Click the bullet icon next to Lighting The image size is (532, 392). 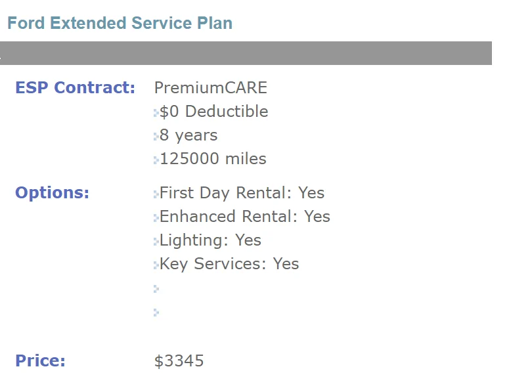(156, 242)
